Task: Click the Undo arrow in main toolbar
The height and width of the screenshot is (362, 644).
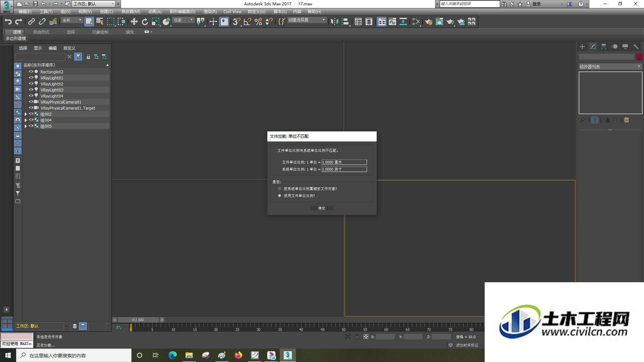Action: [x=8, y=22]
